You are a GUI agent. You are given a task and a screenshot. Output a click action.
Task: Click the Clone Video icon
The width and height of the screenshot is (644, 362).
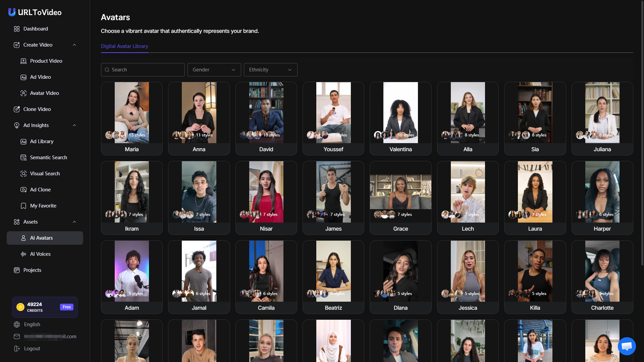[17, 109]
